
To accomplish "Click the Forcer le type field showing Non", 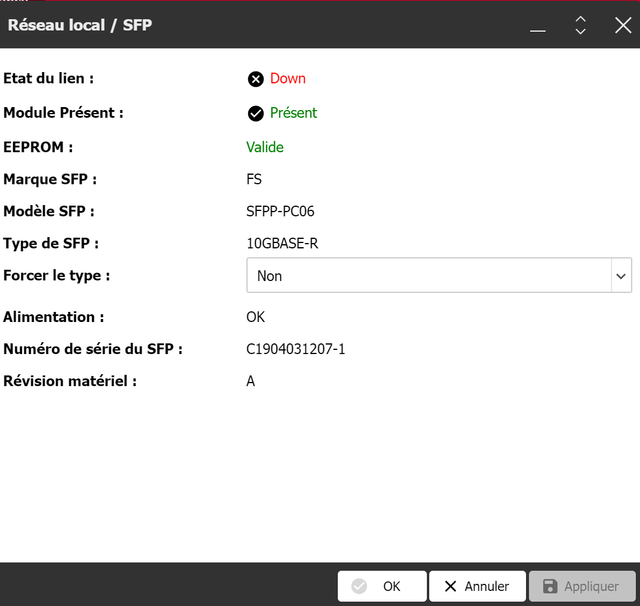I will (439, 275).
